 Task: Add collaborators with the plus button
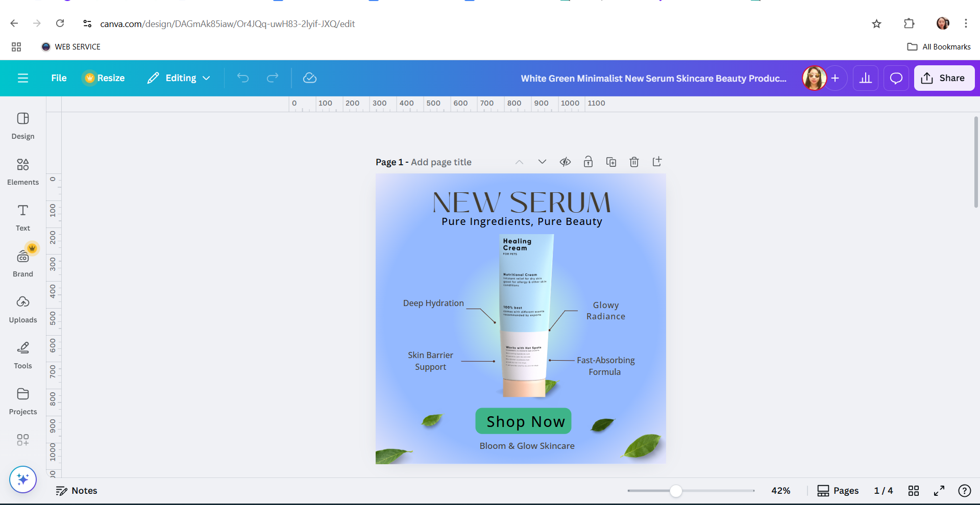[x=835, y=78]
